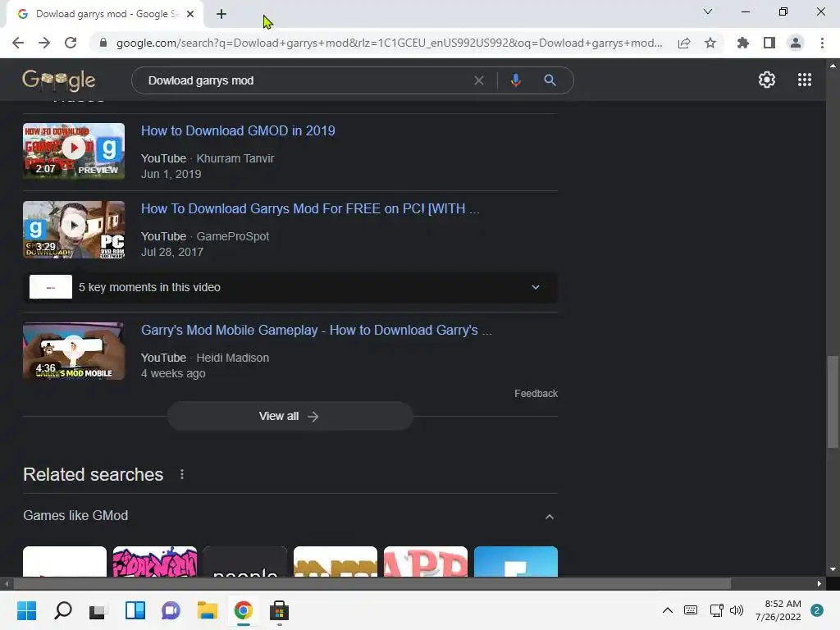This screenshot has height=630, width=840.
Task: Click the vertical page scrollbar thumb
Action: (x=833, y=401)
